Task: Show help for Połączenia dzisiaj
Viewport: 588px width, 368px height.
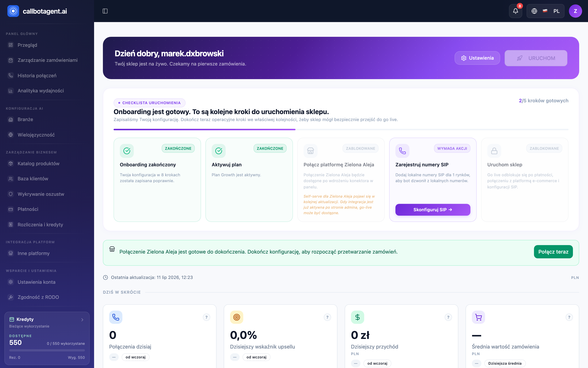Action: 207,317
